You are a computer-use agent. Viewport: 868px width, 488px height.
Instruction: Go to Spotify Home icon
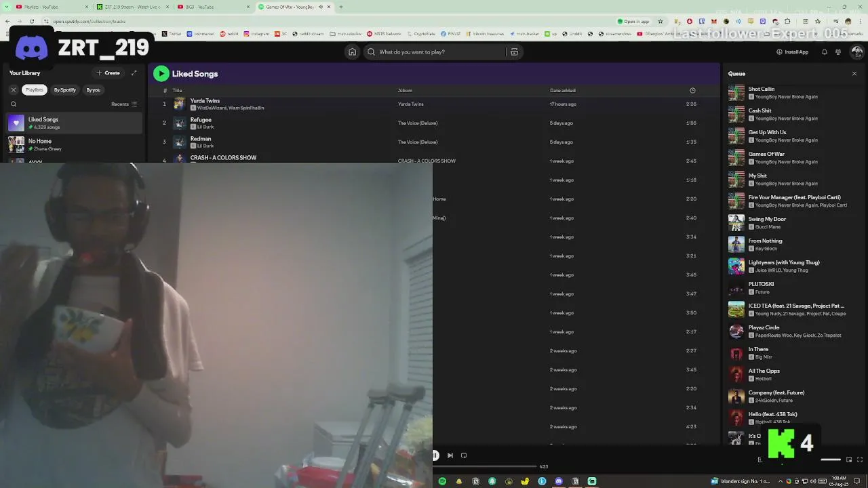(x=352, y=52)
